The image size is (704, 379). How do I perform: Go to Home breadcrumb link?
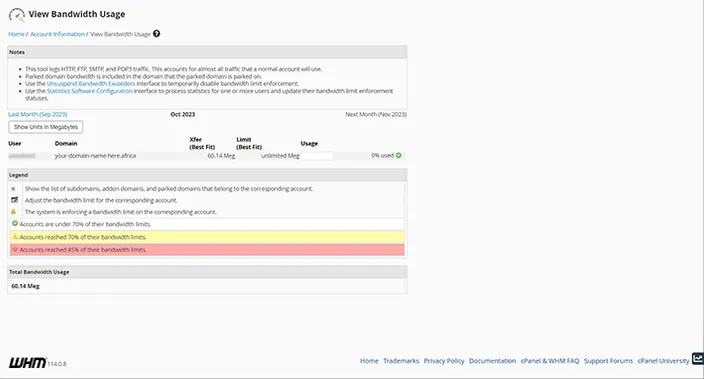[x=16, y=34]
